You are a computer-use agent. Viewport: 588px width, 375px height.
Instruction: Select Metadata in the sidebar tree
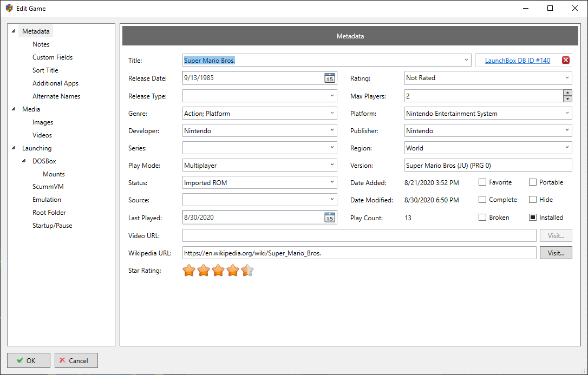(36, 31)
